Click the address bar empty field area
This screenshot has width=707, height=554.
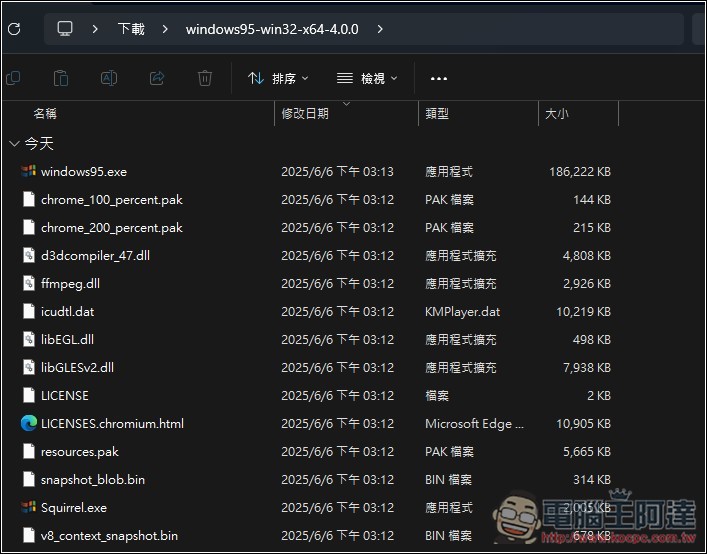[x=532, y=29]
